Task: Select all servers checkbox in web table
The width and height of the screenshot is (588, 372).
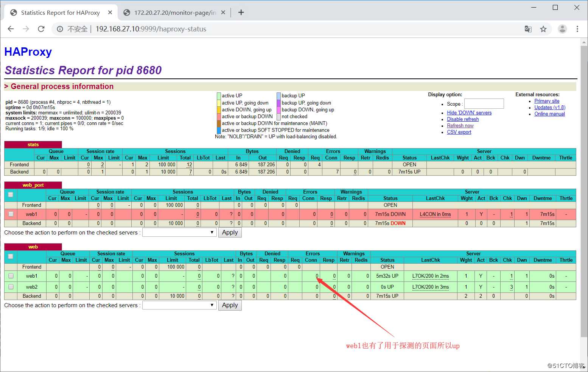Action: [x=11, y=256]
